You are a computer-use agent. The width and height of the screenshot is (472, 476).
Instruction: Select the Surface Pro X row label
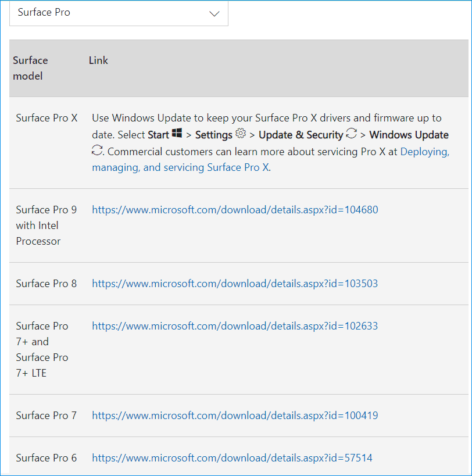tap(47, 117)
